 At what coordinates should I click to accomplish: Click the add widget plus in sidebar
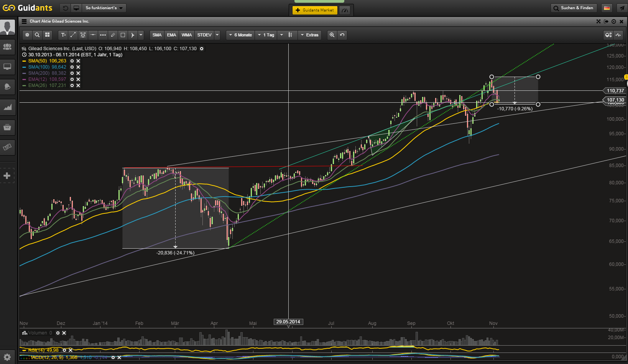pos(7,176)
